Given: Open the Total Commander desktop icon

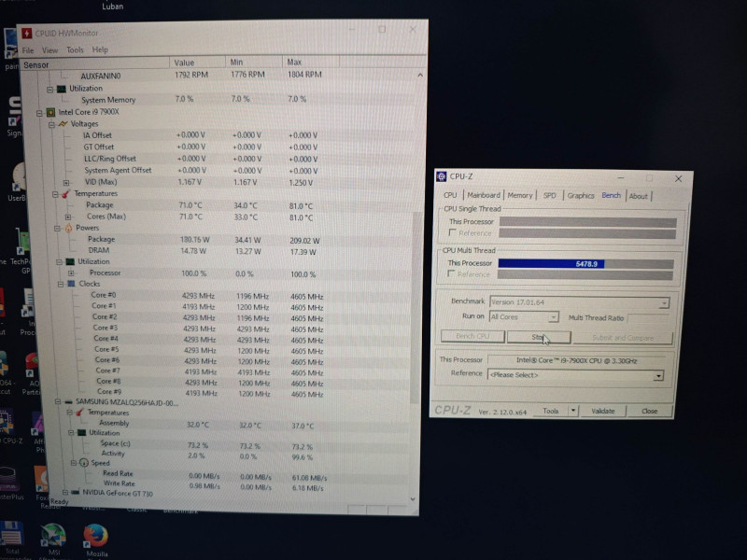Looking at the screenshot, I should coord(12,534).
